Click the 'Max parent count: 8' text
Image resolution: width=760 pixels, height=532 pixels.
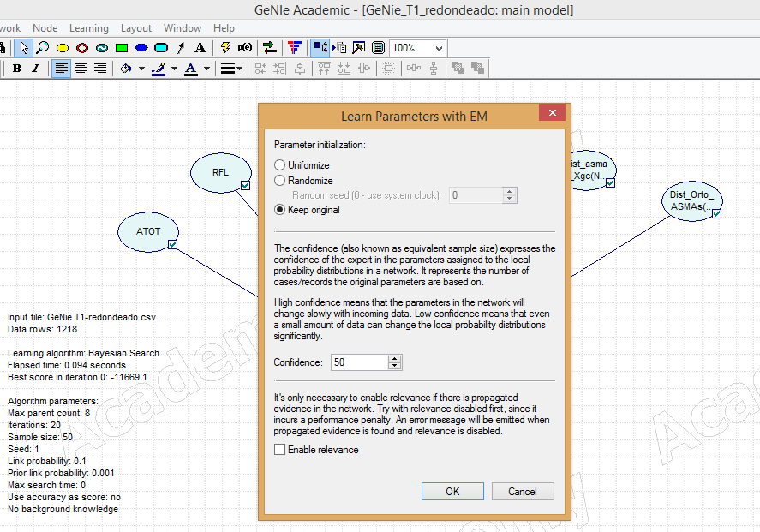click(x=49, y=413)
